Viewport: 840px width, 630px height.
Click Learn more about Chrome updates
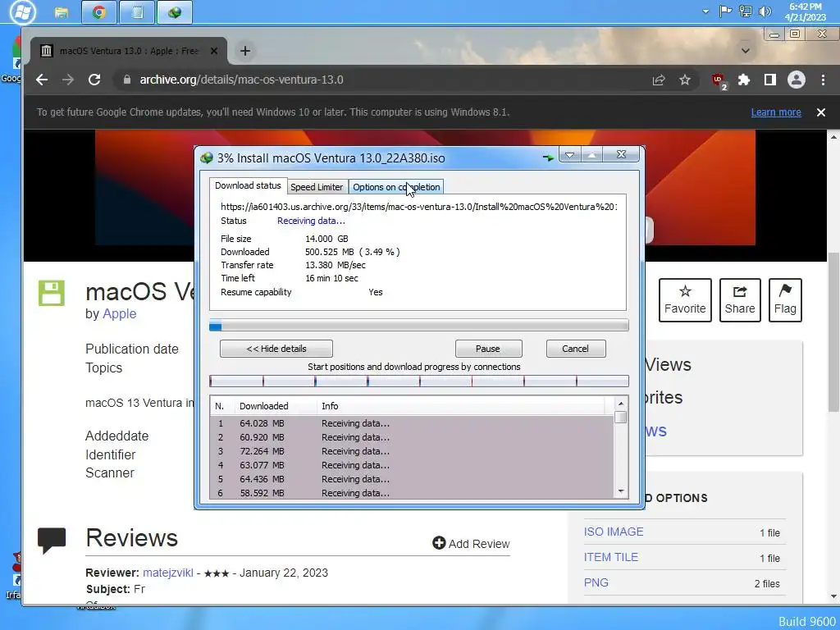776,112
